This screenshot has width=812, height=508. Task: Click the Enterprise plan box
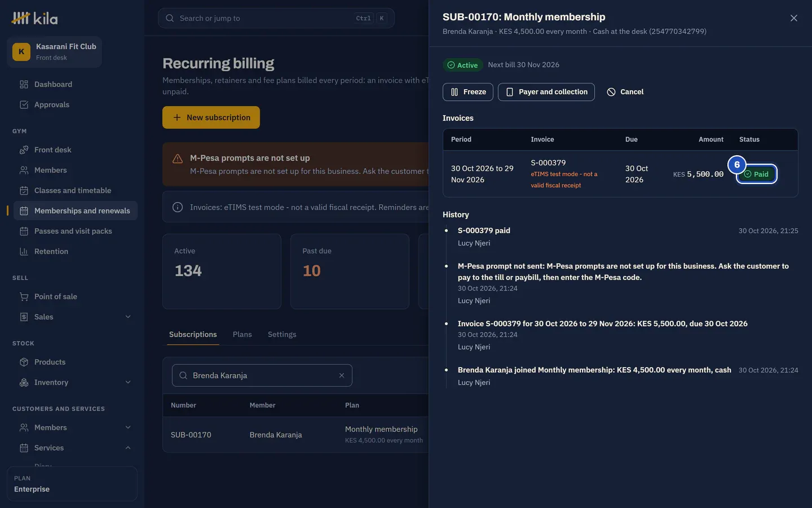click(x=72, y=484)
